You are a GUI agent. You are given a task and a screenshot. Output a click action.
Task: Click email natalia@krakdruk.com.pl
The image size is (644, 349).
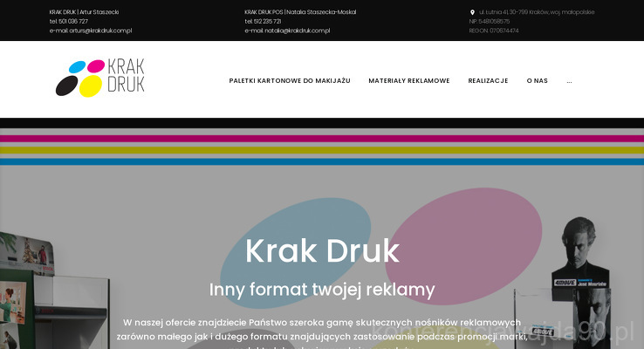(x=297, y=31)
